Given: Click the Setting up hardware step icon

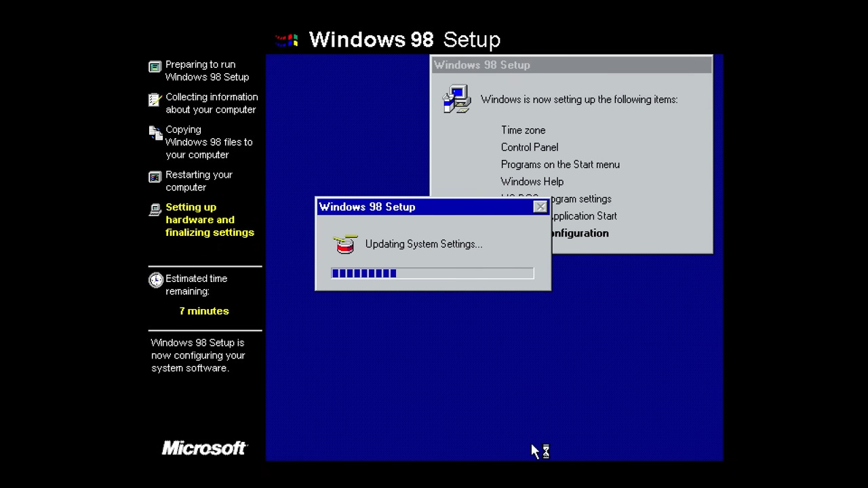Looking at the screenshot, I should (x=155, y=210).
